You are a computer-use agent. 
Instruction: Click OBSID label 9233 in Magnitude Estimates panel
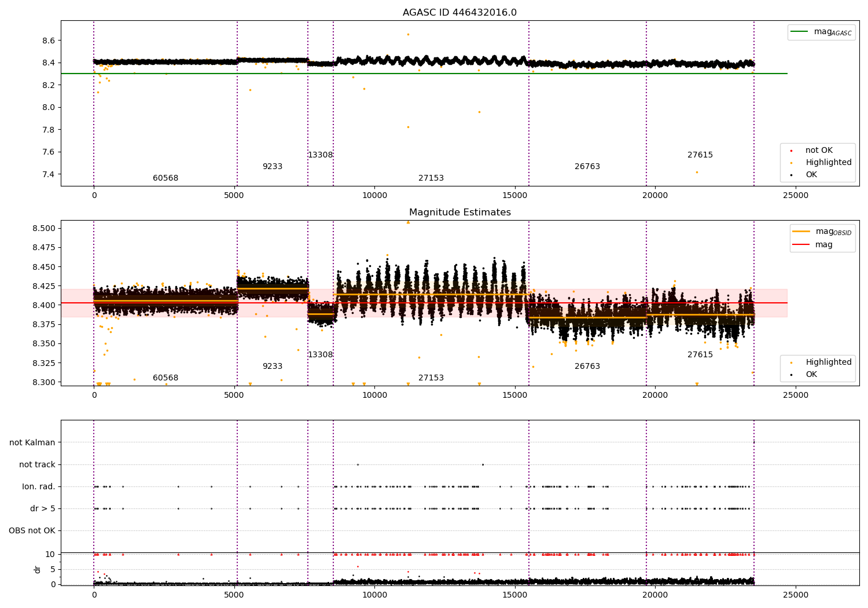pyautogui.click(x=273, y=367)
